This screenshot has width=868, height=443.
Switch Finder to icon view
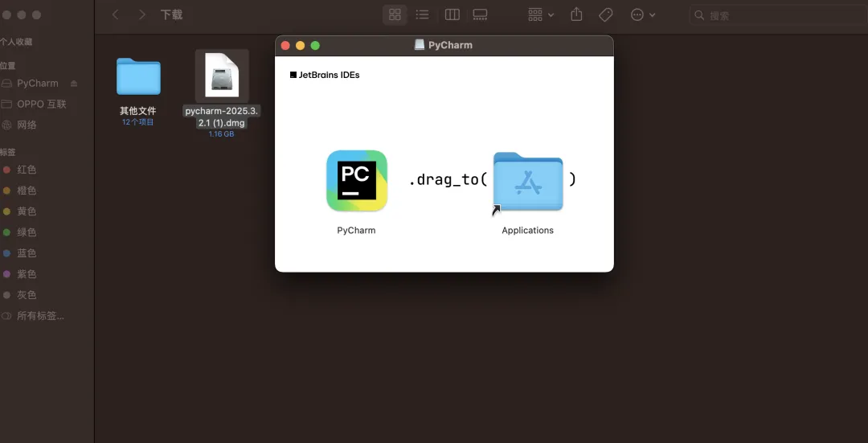395,15
